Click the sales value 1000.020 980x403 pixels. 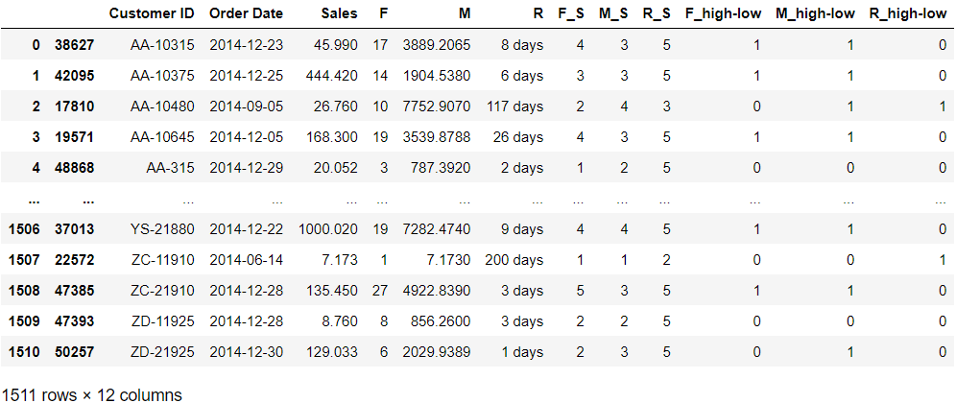click(329, 229)
